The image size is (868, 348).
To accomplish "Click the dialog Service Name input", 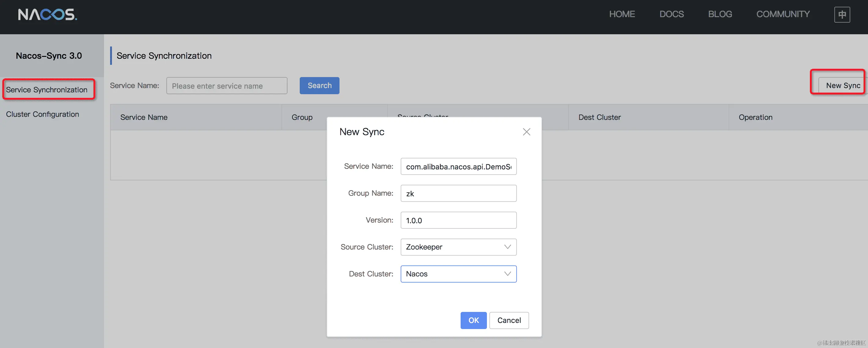I will [458, 166].
